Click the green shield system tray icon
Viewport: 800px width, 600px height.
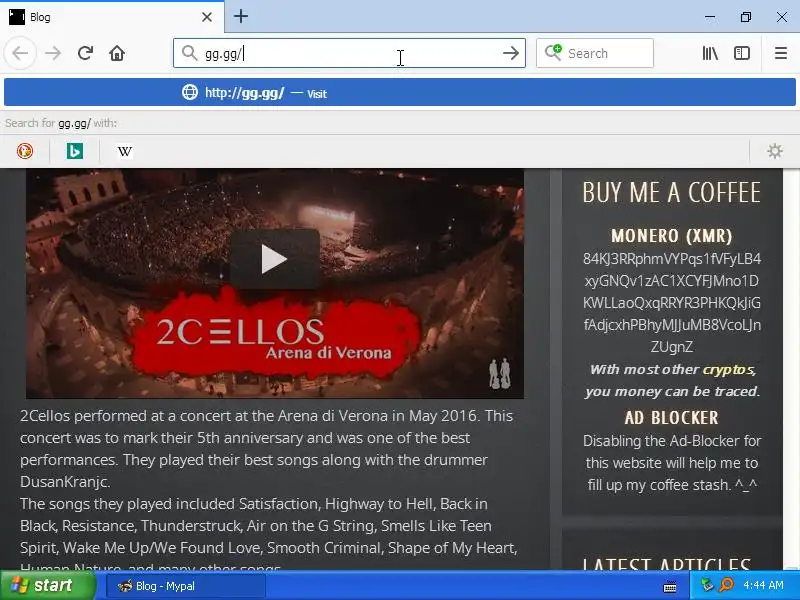[707, 585]
